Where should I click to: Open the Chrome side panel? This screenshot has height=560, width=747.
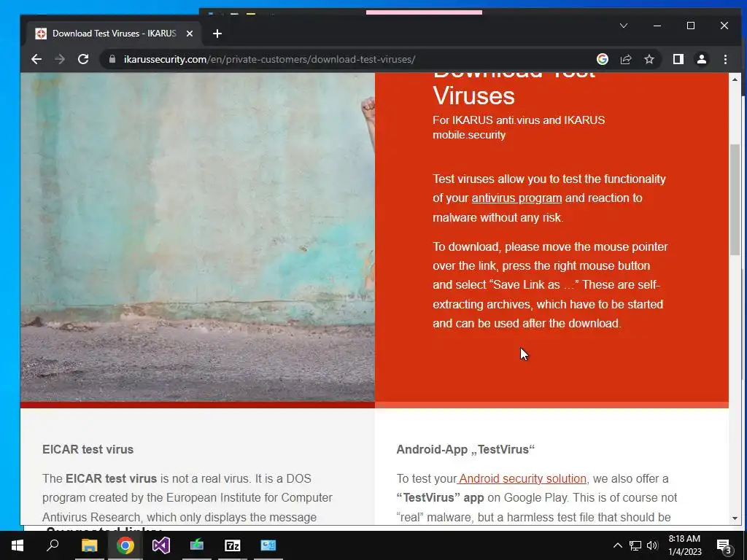point(678,60)
